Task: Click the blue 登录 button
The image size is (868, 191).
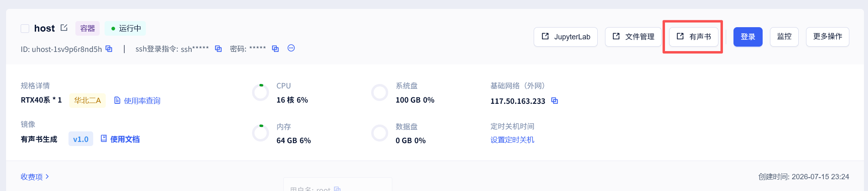Action: (x=748, y=37)
